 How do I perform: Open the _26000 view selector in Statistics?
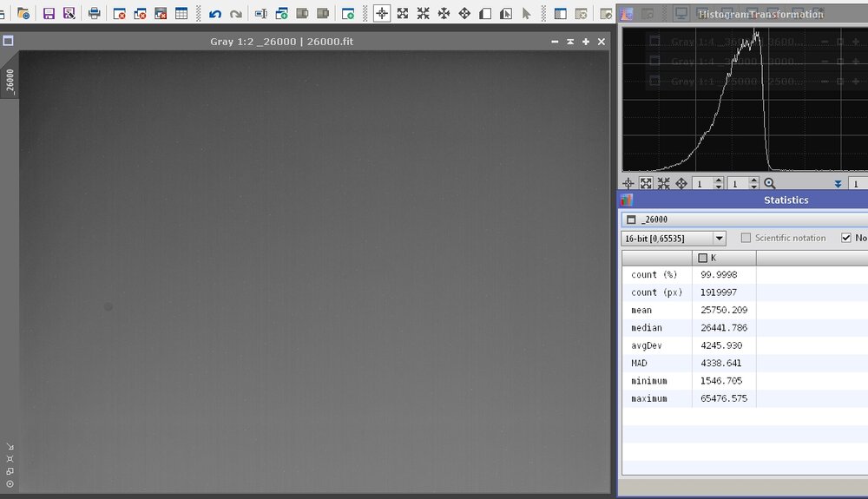coord(743,220)
